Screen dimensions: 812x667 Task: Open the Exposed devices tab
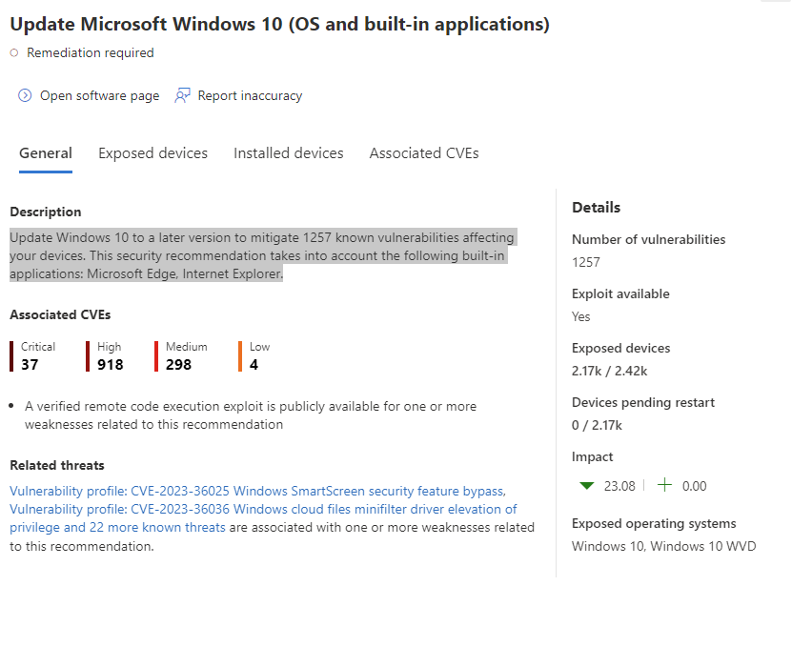click(152, 153)
